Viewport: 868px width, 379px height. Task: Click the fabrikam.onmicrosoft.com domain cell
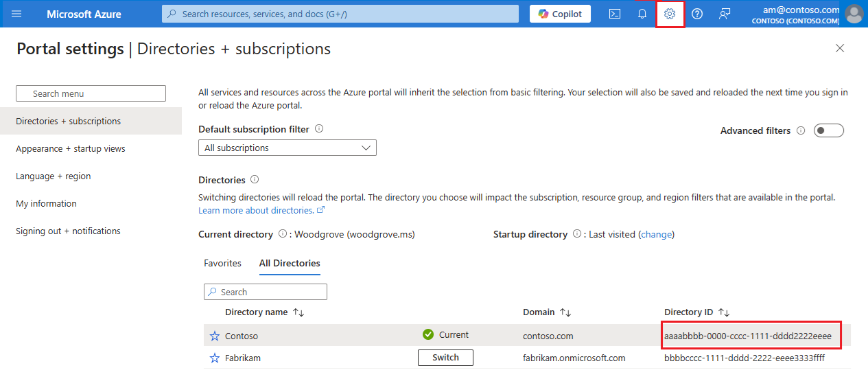(x=574, y=358)
